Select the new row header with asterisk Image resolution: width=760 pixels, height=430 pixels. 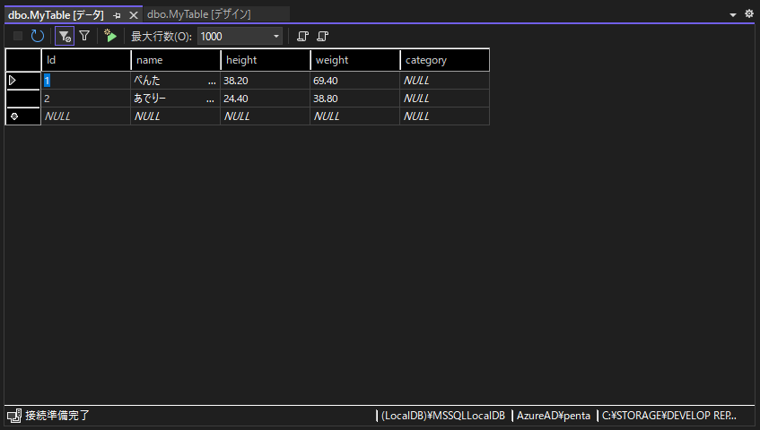[x=23, y=116]
